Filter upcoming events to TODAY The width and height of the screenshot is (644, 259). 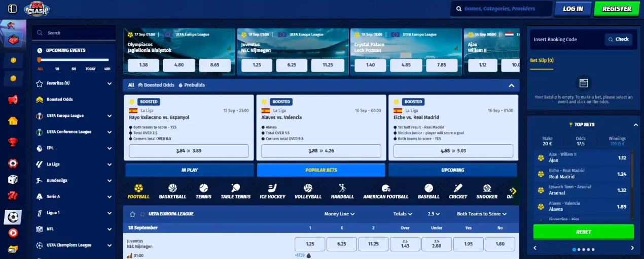pos(90,69)
